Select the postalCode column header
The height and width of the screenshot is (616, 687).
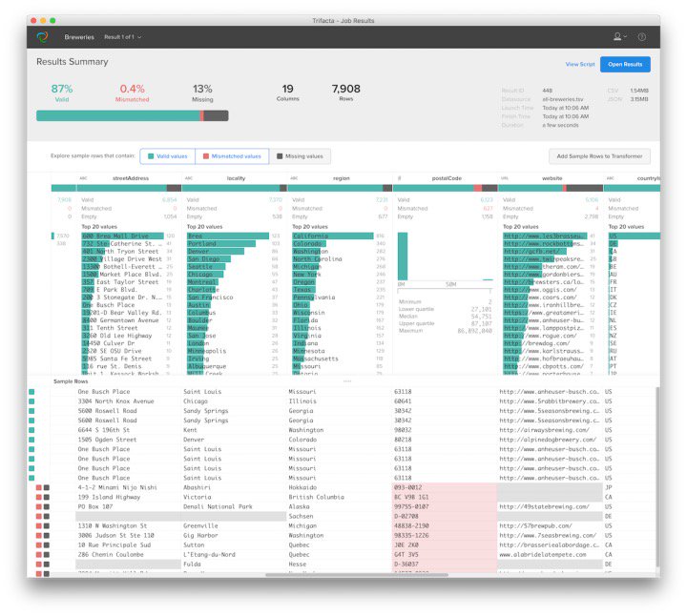[x=447, y=178]
